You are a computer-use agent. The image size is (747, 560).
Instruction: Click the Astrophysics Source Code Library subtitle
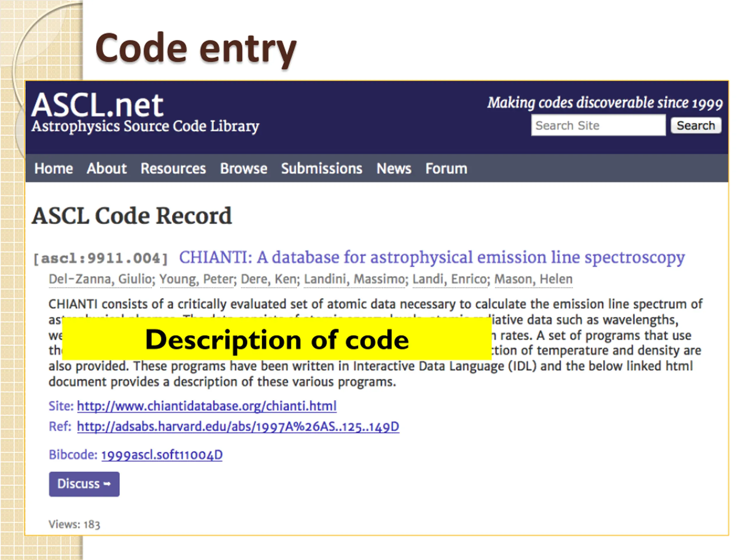pos(145,127)
